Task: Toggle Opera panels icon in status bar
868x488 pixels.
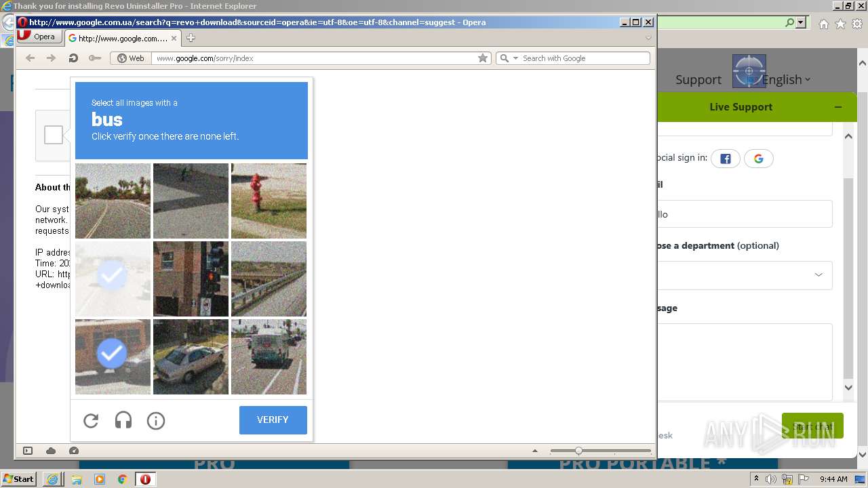Action: click(28, 451)
